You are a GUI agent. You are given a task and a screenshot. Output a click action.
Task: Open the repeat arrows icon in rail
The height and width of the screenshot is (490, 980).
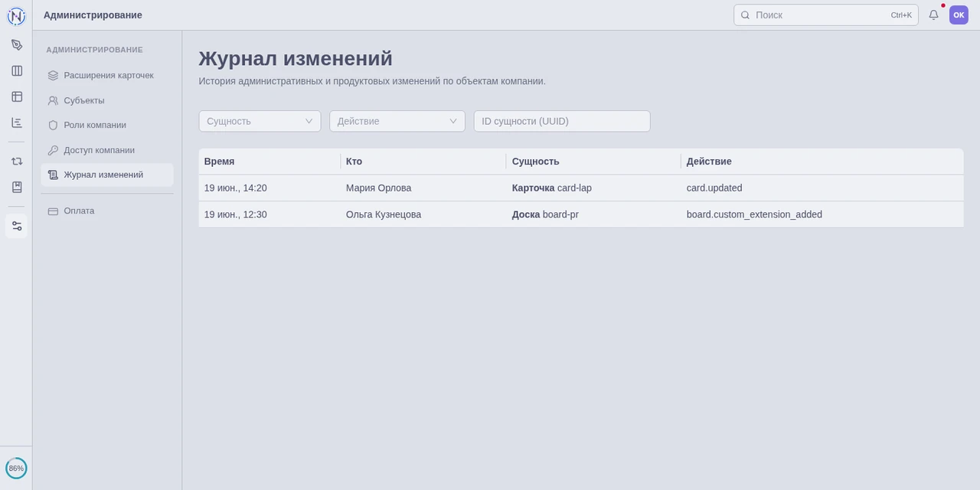click(16, 161)
